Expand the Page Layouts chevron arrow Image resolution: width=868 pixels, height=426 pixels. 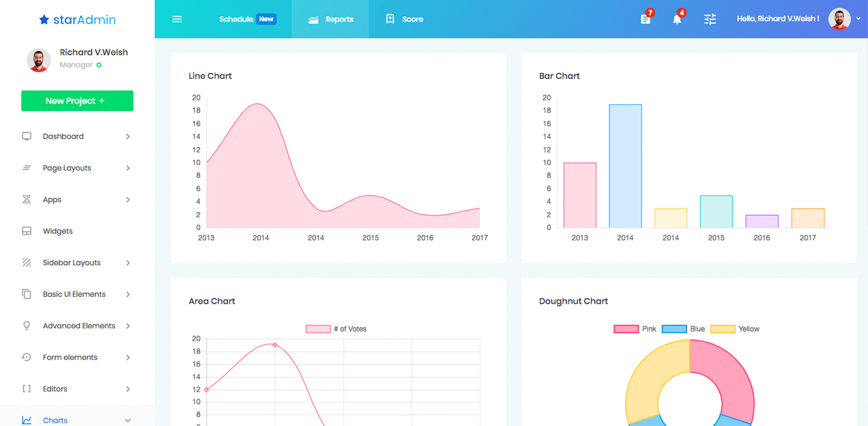[128, 169]
